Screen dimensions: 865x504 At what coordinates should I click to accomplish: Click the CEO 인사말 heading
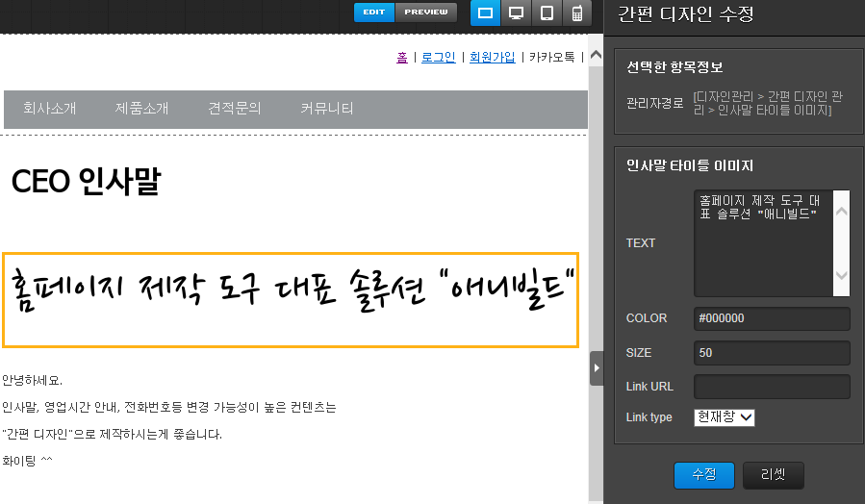click(86, 182)
